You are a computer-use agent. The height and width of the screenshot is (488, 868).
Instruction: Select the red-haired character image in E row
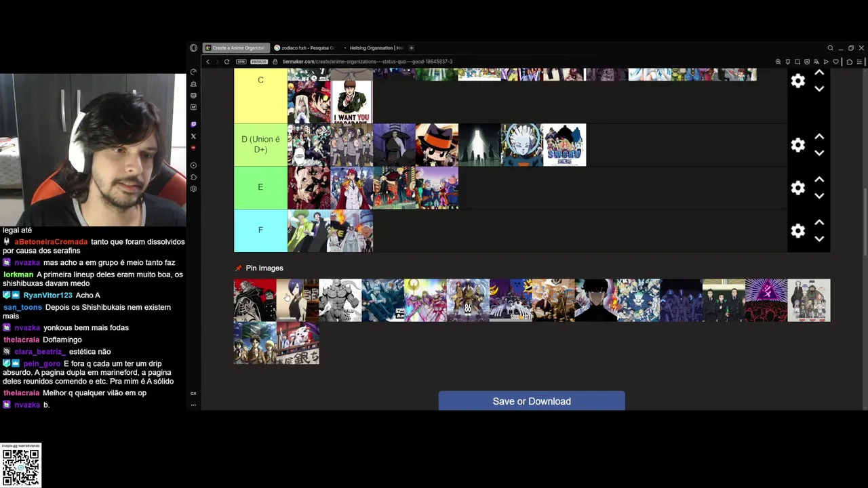coord(351,188)
